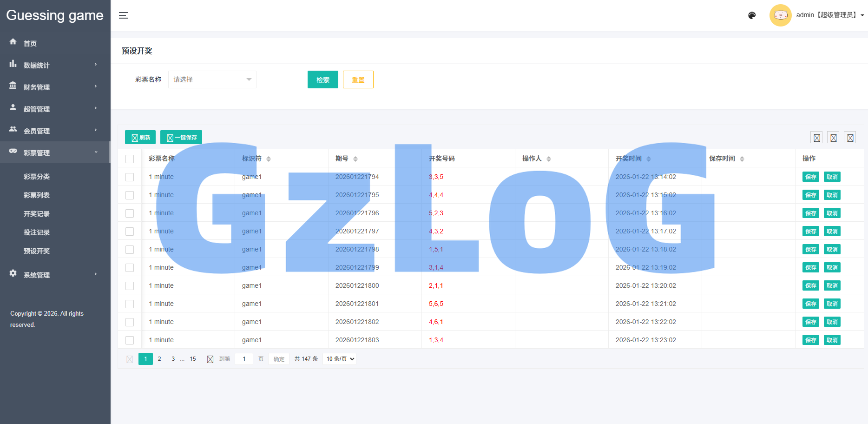Check the row for period 202601221794
Image resolution: width=868 pixels, height=424 pixels.
tap(130, 177)
